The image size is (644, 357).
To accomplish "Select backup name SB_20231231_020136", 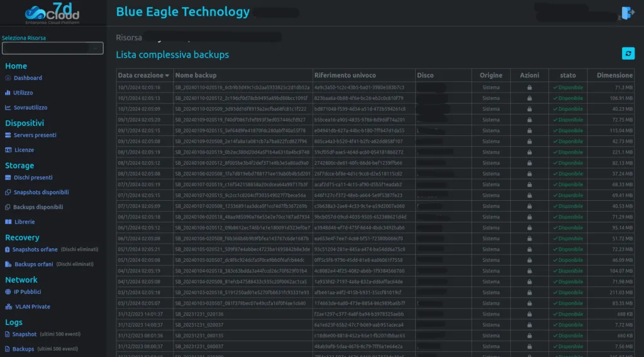I will [199, 314].
